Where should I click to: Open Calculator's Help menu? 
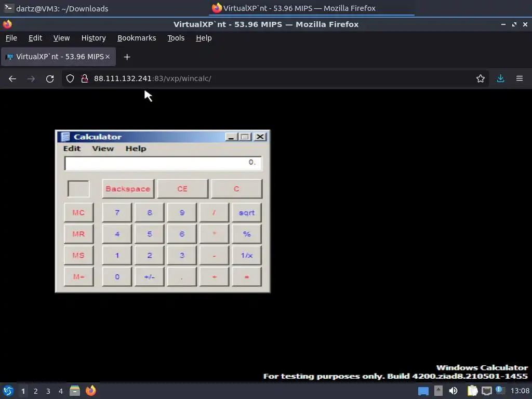(x=136, y=149)
